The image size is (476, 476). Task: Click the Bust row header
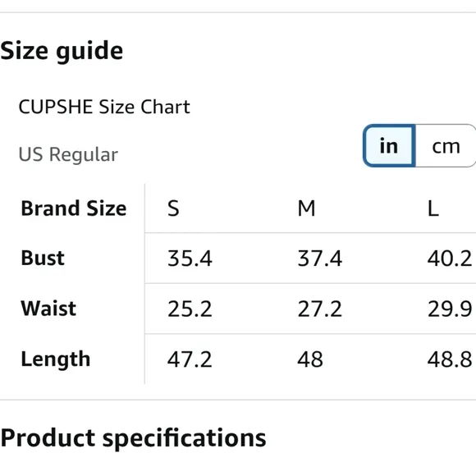tap(43, 258)
